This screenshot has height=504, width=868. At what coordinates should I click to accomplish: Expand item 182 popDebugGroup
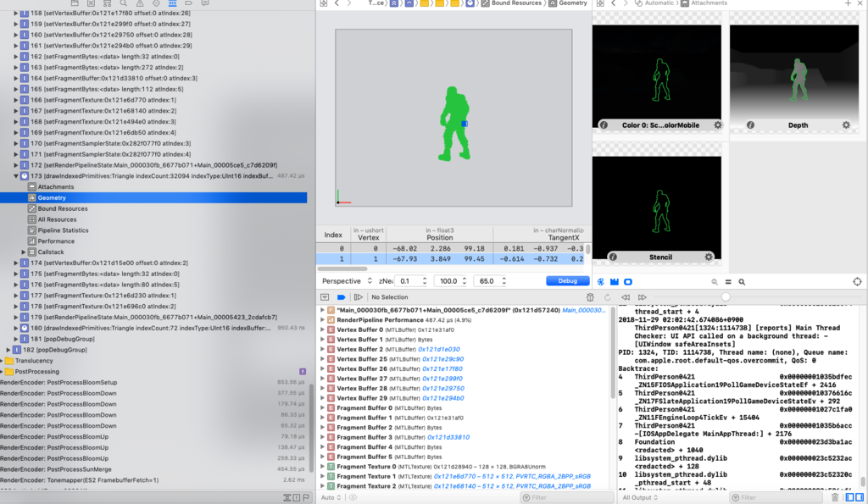pyautogui.click(x=8, y=350)
